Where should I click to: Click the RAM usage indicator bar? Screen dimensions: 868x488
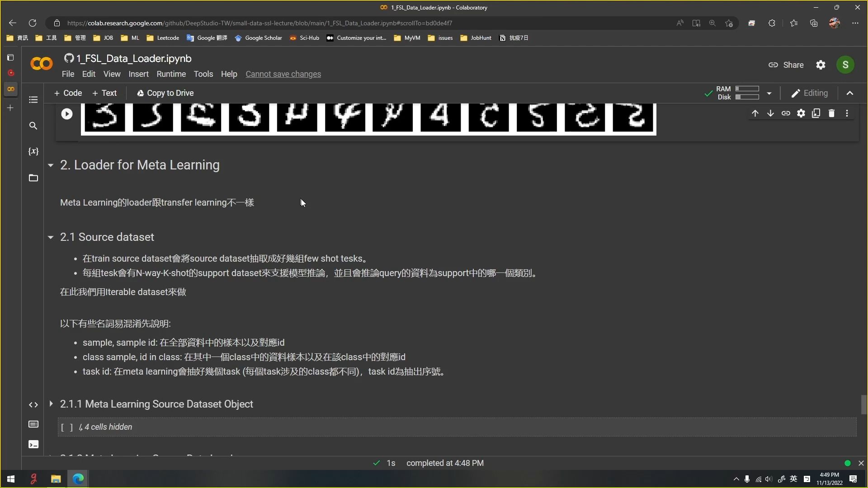click(747, 89)
